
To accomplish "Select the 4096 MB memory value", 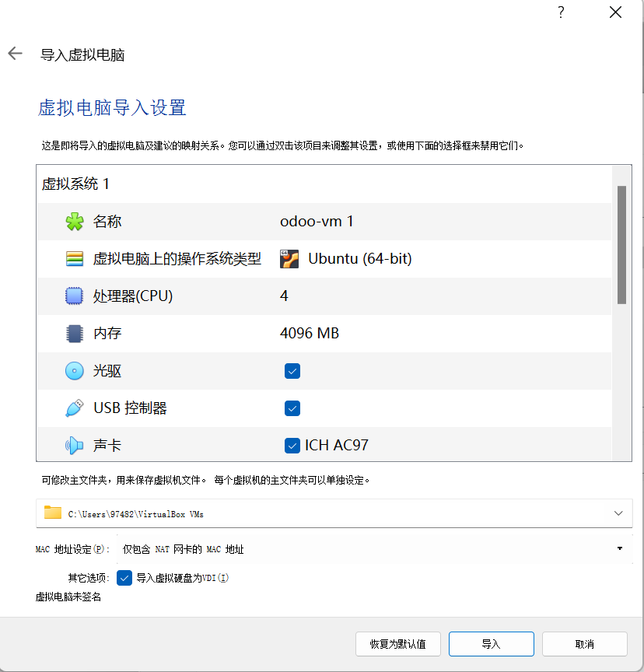I will (x=310, y=334).
